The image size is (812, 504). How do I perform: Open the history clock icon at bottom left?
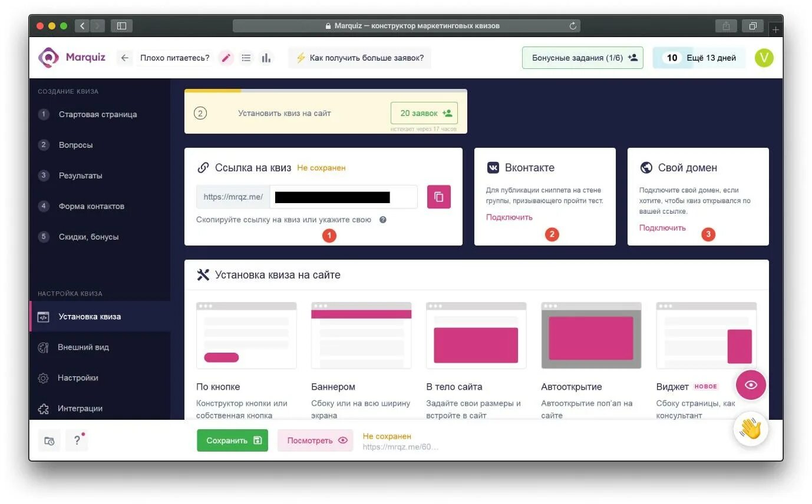[x=49, y=440]
